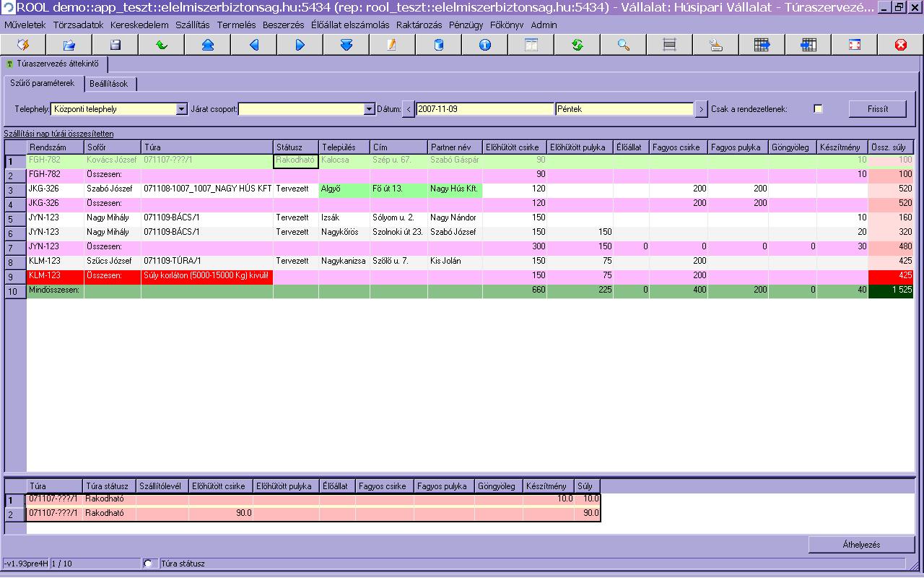Click the open folder toolbar icon

[x=69, y=45]
